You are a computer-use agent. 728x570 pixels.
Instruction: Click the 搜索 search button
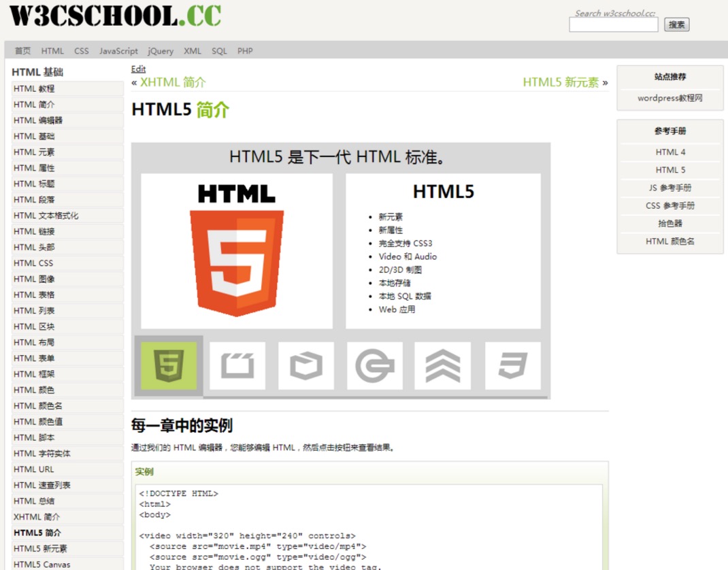click(x=676, y=24)
